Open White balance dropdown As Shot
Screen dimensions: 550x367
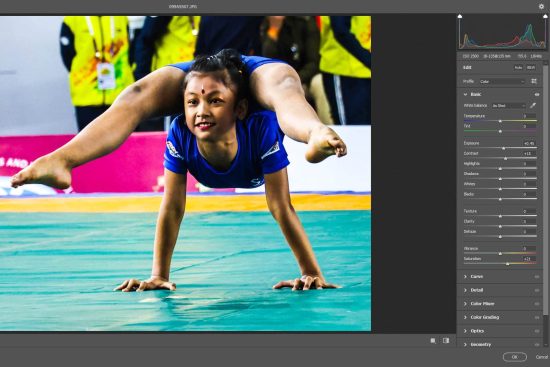509,106
